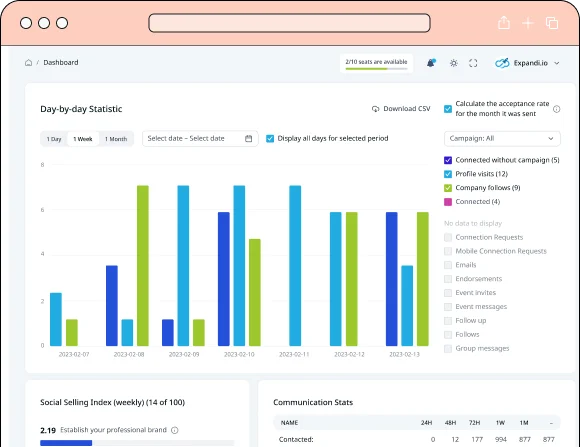Click the calendar icon in date field
580x447 pixels.
tap(249, 138)
